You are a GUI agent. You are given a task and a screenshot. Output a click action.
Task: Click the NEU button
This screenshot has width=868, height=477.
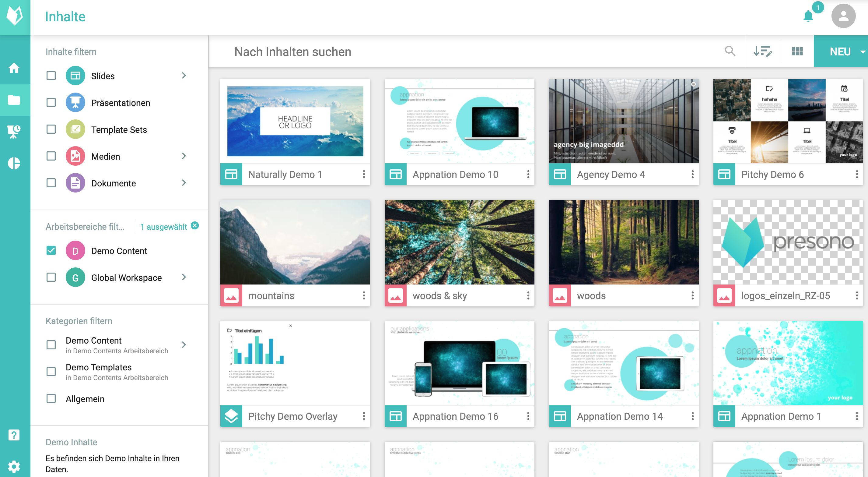tap(840, 51)
